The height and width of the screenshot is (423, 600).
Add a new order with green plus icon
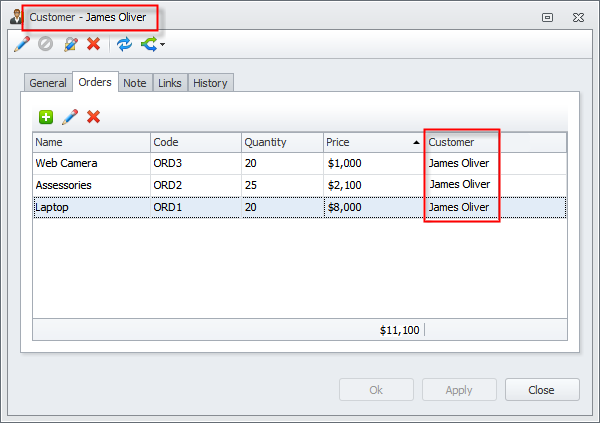pyautogui.click(x=46, y=117)
